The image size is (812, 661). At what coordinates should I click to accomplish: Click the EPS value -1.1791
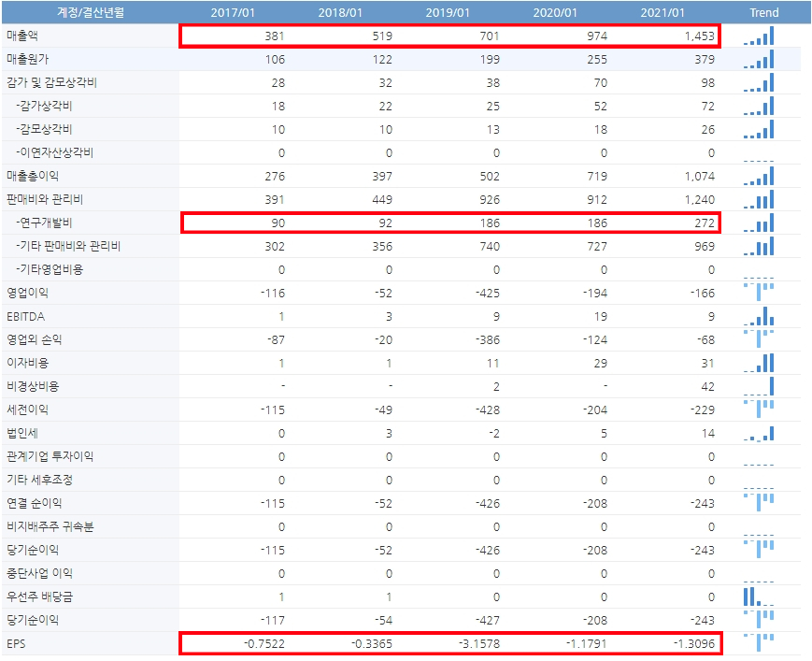[586, 643]
